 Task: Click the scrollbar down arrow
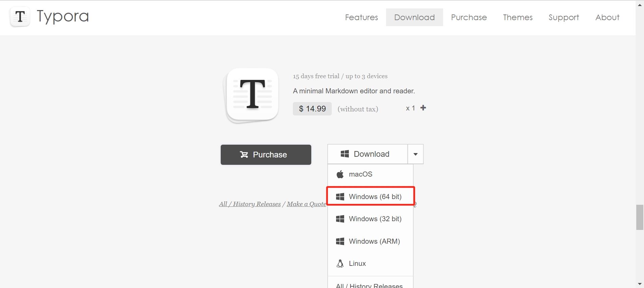640,284
